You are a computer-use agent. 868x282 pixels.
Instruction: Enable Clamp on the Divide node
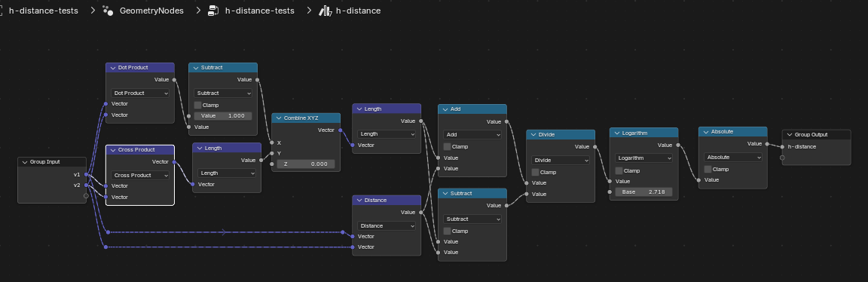[535, 173]
